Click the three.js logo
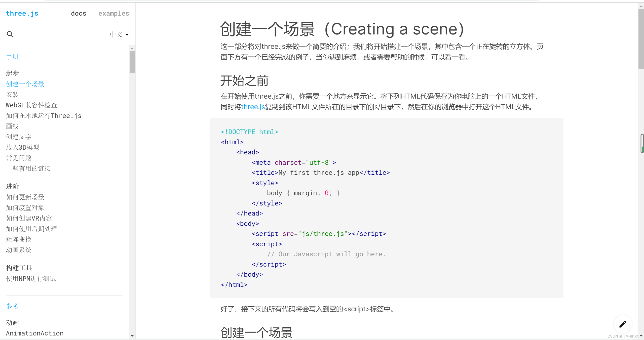The image size is (644, 340). pyautogui.click(x=22, y=13)
